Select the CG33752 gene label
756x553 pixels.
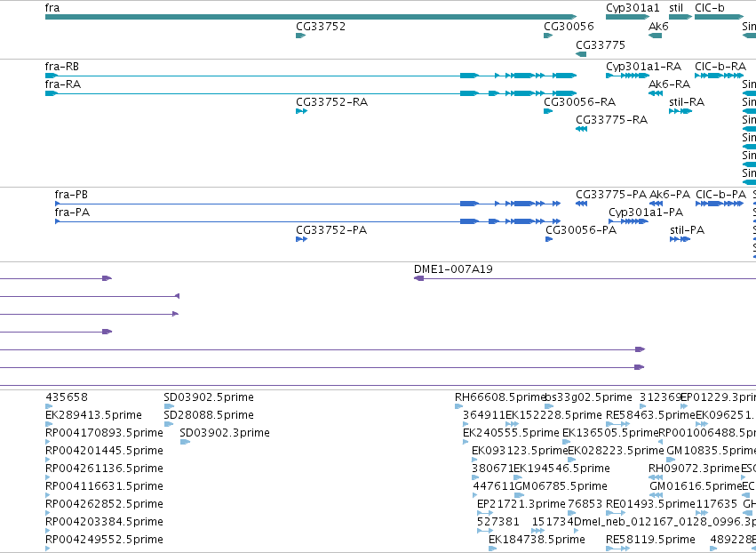(321, 27)
